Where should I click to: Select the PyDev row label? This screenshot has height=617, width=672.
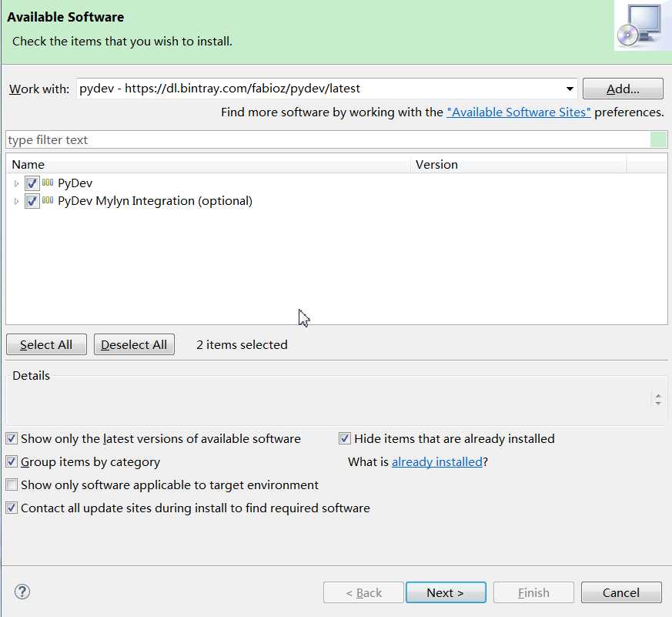(75, 183)
